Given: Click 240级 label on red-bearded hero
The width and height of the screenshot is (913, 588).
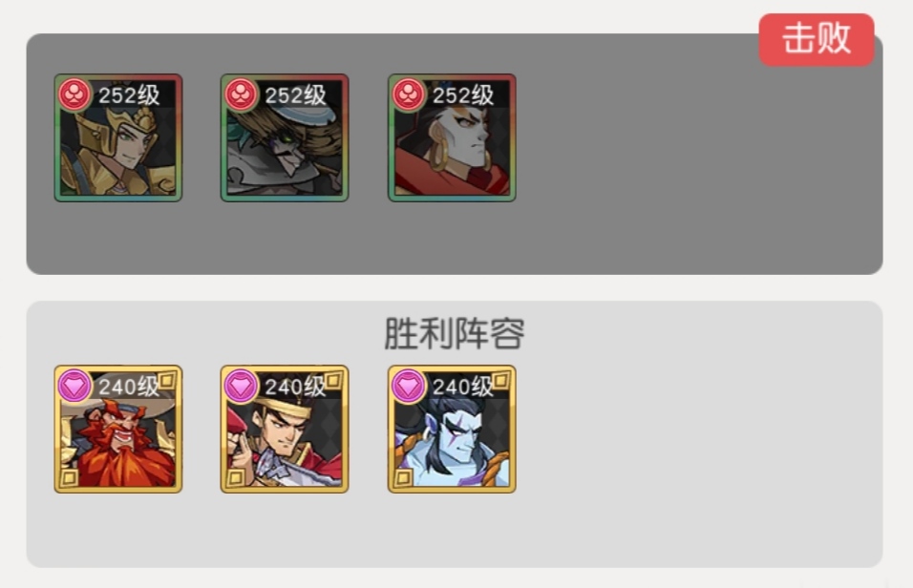Looking at the screenshot, I should point(129,387).
